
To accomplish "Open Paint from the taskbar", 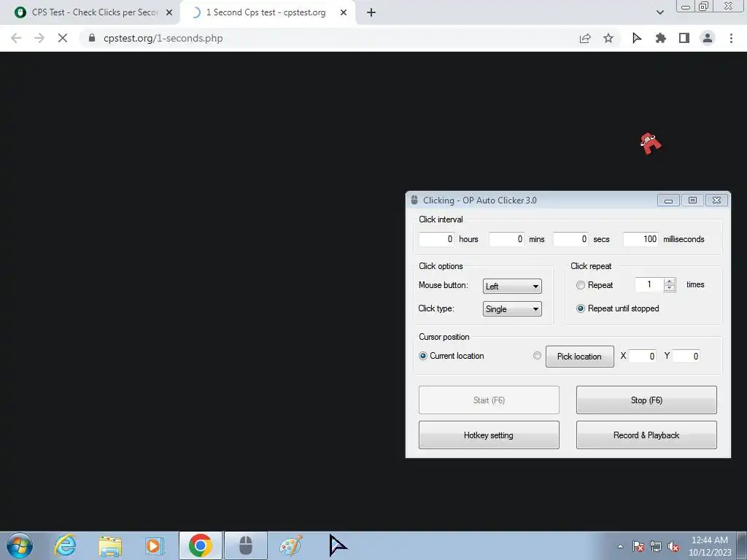I will (x=290, y=545).
